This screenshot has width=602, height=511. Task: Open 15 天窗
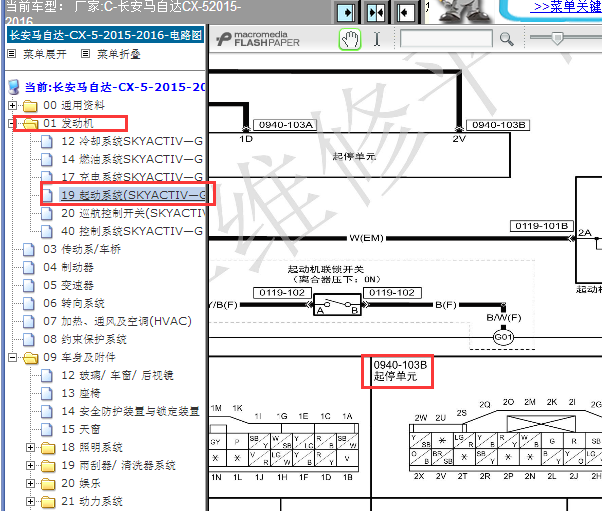tap(81, 429)
